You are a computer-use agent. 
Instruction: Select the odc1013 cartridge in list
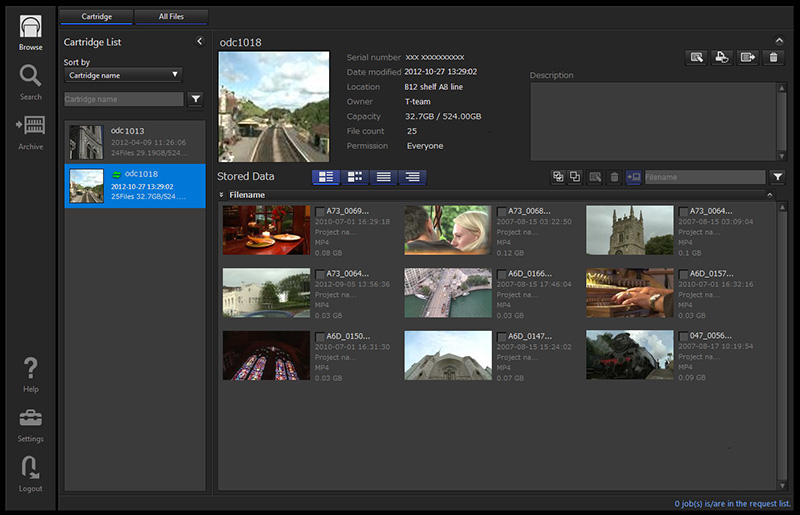135,143
